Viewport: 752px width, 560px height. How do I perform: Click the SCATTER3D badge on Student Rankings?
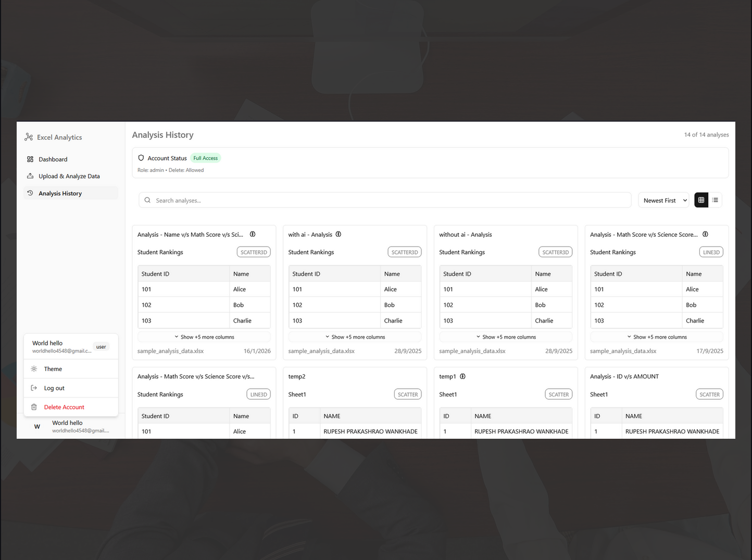pos(254,252)
